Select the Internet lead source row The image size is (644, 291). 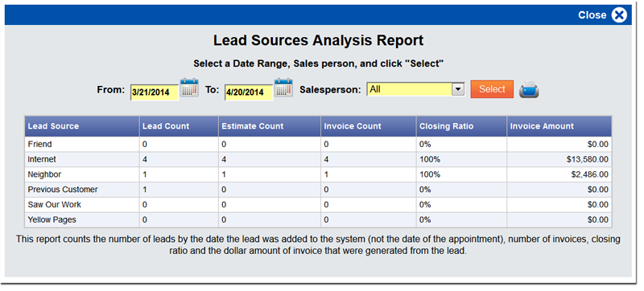coord(318,159)
